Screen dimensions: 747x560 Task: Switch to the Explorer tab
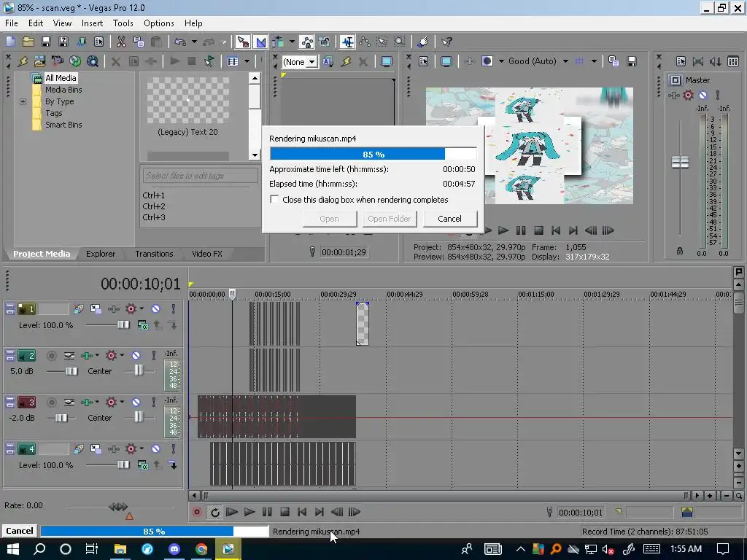click(x=101, y=254)
